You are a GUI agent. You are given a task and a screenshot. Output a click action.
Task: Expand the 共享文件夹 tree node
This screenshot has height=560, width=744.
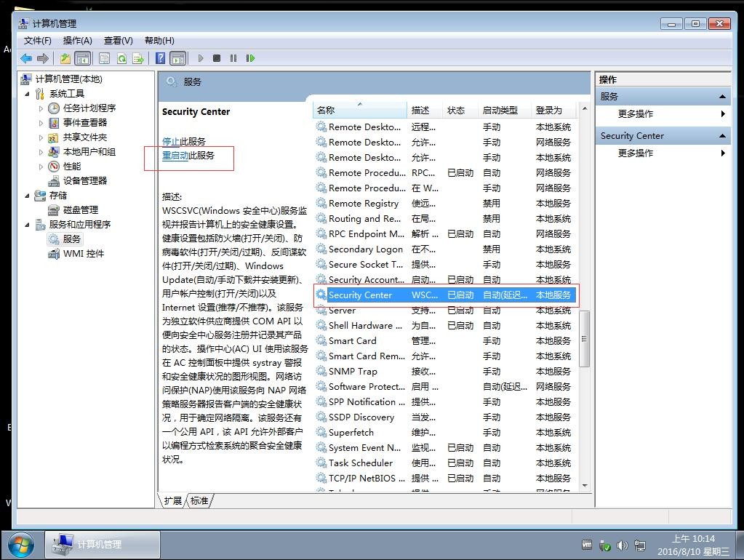(x=41, y=137)
